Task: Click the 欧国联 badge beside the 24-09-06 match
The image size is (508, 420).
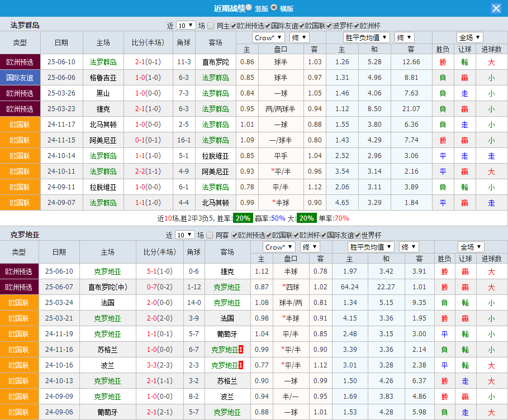Action: tap(20, 412)
